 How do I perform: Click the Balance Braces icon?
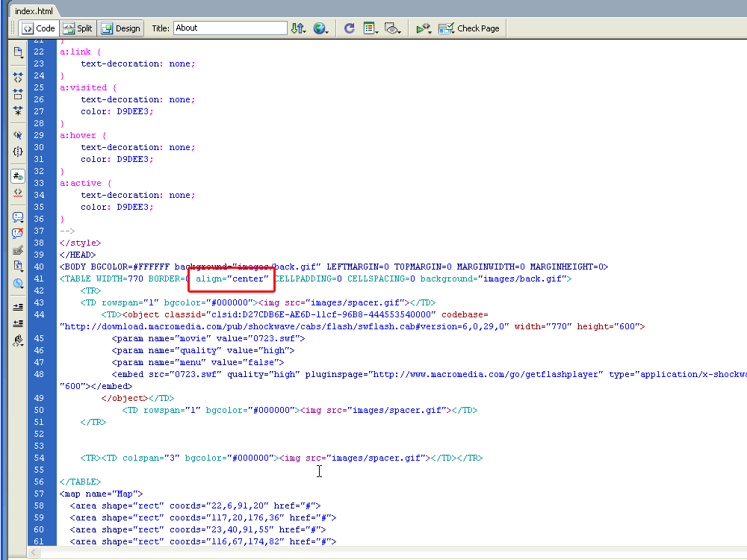pos(18,152)
